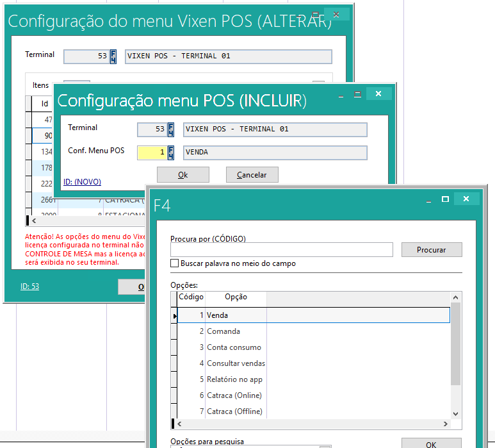Open F4 lookup beside Conf. Menu POS field

pos(171,153)
